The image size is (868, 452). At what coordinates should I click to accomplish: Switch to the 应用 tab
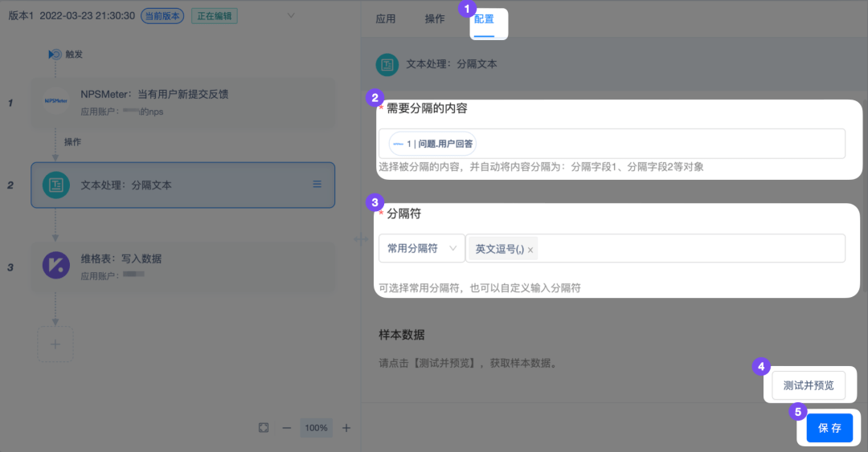coord(385,18)
